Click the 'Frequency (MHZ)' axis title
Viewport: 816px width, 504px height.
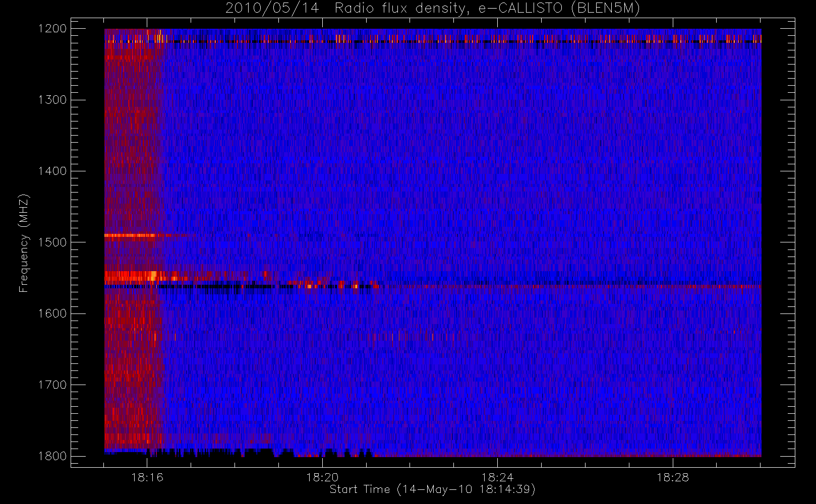(24, 243)
